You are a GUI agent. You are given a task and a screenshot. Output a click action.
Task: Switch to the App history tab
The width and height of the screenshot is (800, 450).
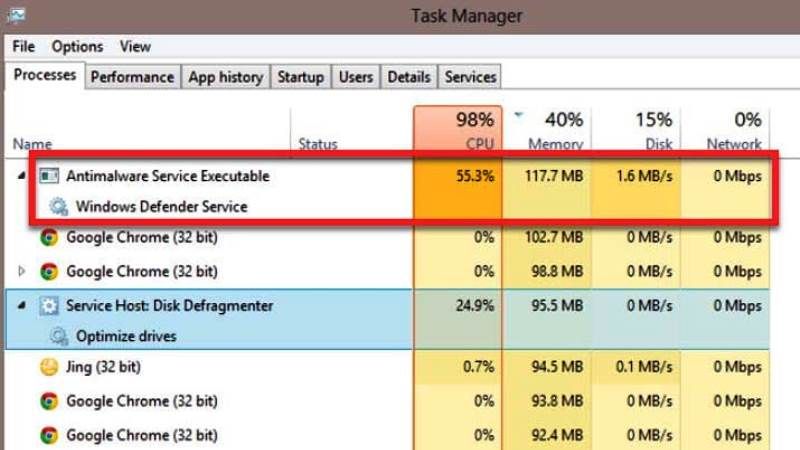226,77
